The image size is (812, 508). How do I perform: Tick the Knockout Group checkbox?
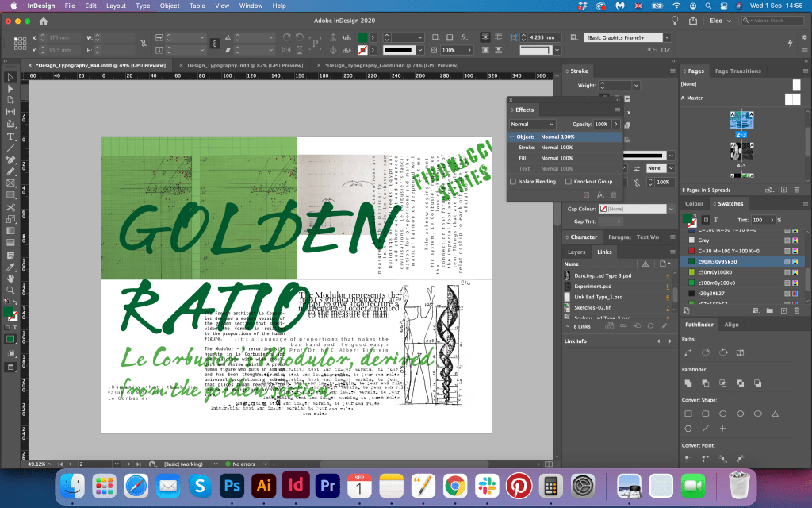[x=568, y=182]
